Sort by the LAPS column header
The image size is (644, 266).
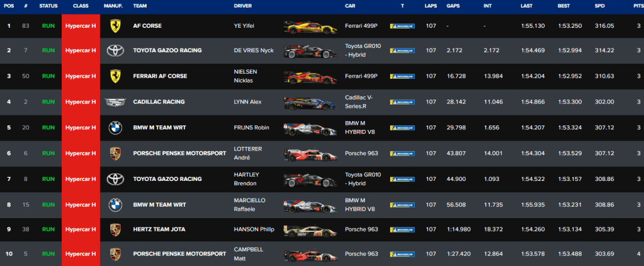coord(431,6)
